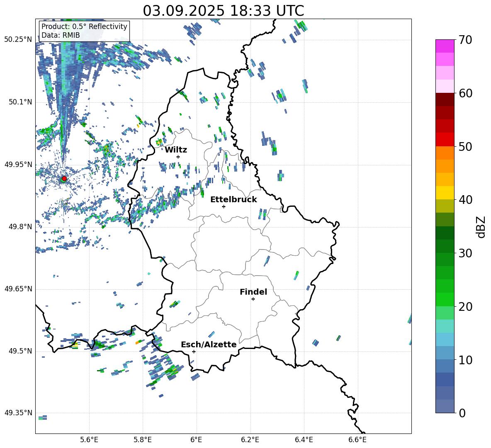Click the Esch/Alzette station cross marker
This screenshot has height=448, width=491.
point(194,351)
